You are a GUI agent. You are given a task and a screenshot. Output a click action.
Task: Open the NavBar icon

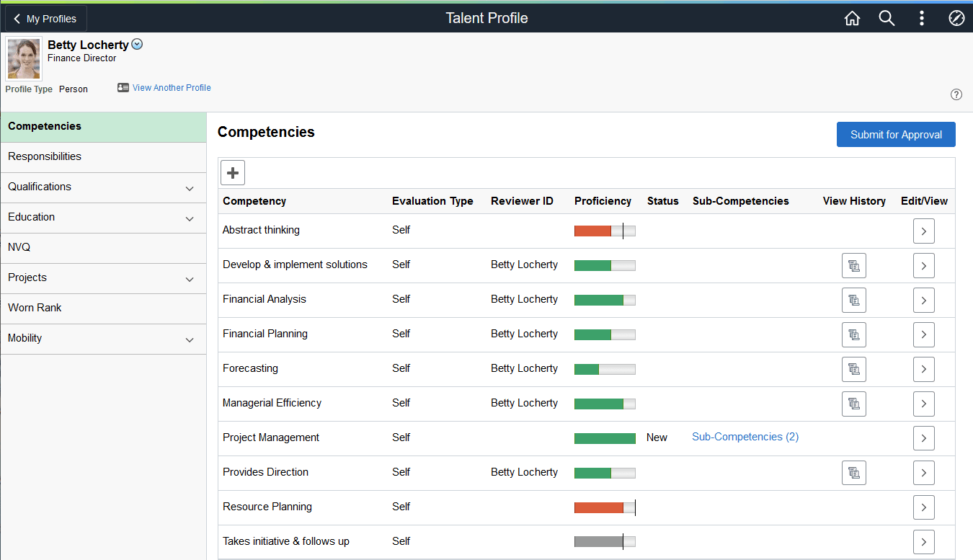956,18
